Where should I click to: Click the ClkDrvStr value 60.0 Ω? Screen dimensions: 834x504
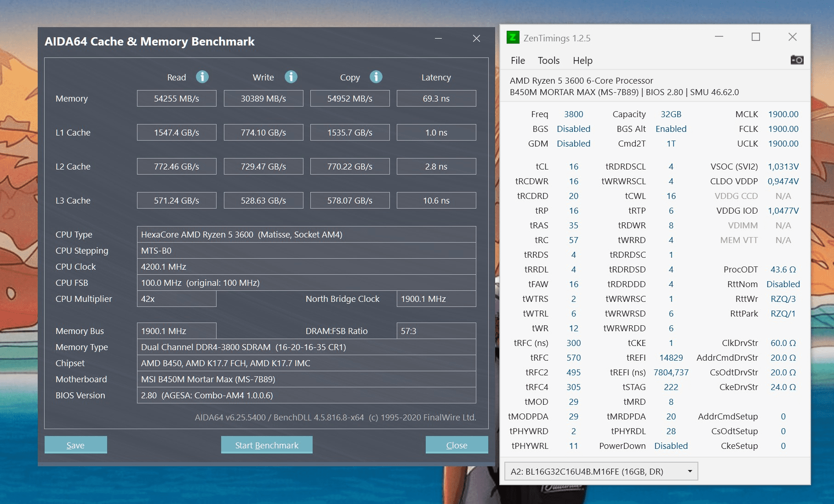[x=783, y=343]
